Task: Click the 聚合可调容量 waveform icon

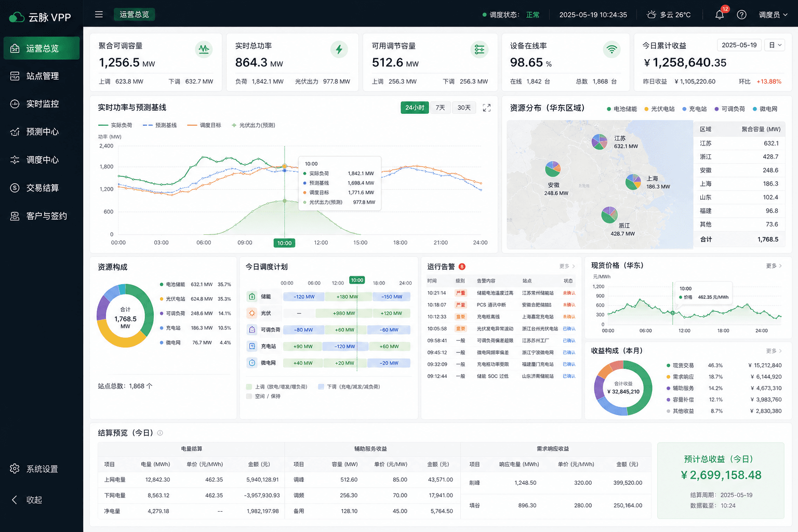Action: tap(204, 49)
